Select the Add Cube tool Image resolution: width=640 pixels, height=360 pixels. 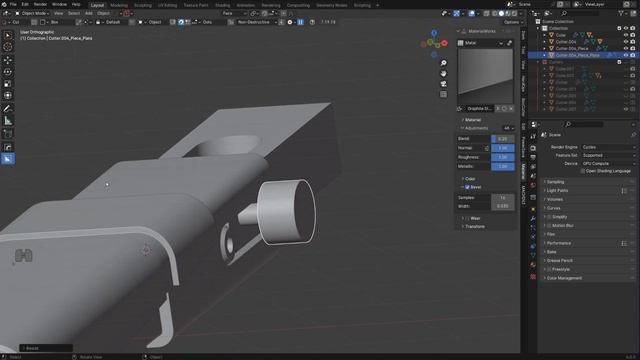(x=7, y=134)
